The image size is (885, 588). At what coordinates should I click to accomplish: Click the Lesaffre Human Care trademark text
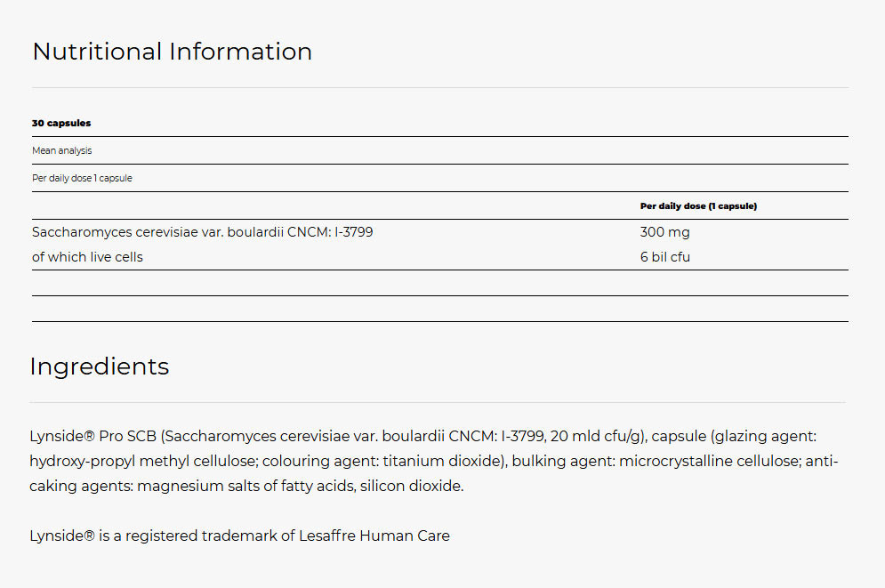click(x=374, y=536)
